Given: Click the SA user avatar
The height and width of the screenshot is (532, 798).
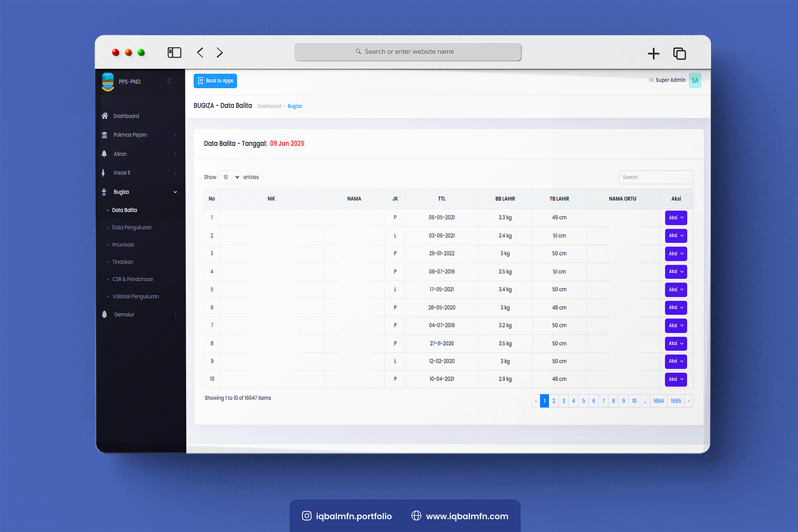Looking at the screenshot, I should [695, 81].
